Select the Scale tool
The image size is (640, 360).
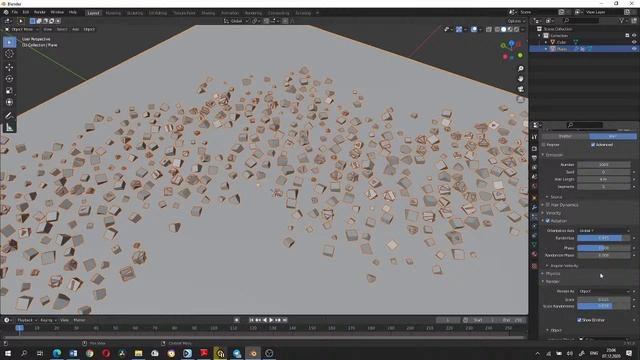9,91
